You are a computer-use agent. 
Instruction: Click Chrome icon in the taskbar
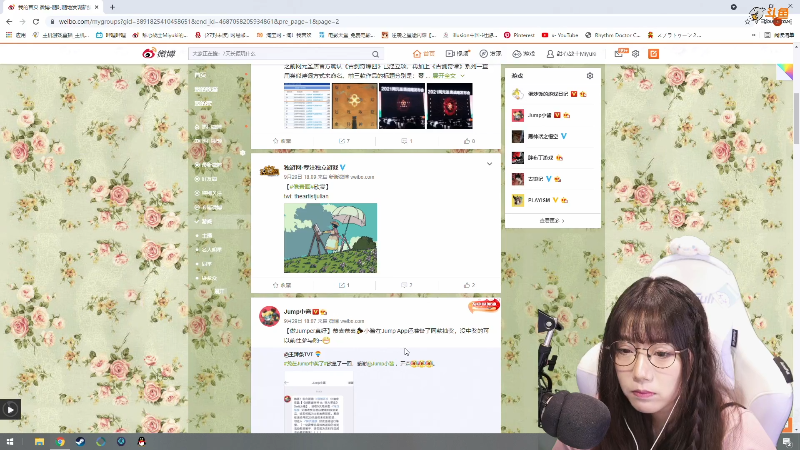click(x=60, y=441)
